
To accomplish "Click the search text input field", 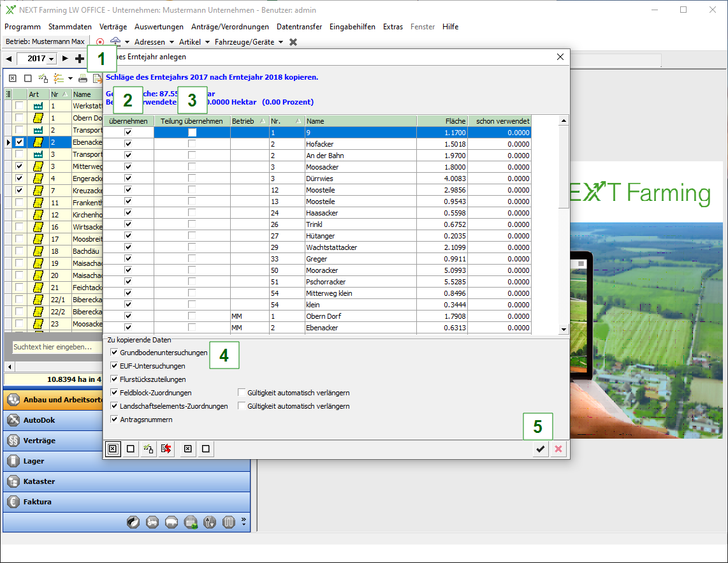I will [54, 347].
